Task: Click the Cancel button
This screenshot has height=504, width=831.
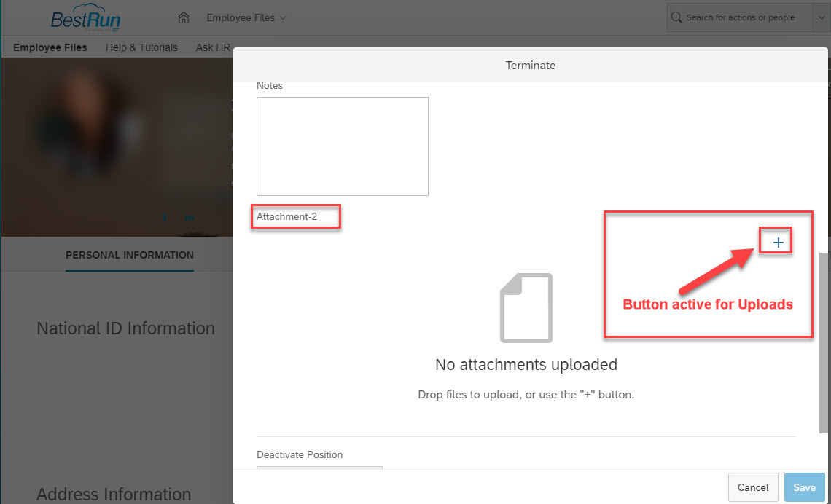Action: pos(753,487)
